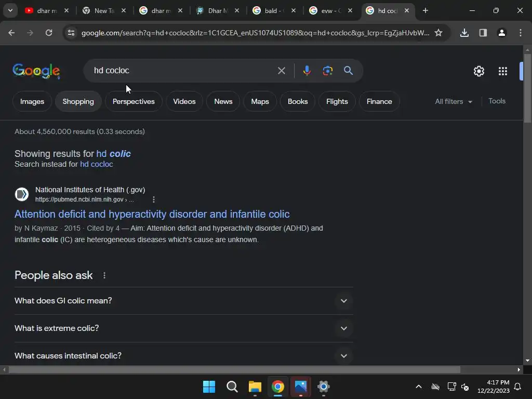Open search Tools

click(x=497, y=101)
